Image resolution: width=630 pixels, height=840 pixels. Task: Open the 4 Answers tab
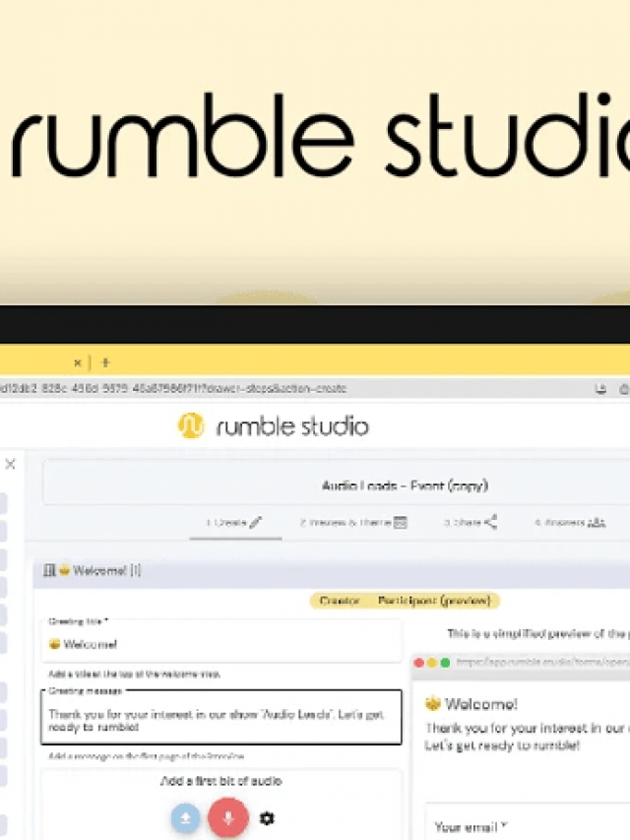(570, 522)
